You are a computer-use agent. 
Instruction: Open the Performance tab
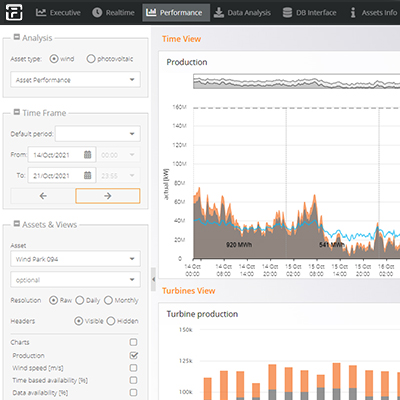[x=176, y=12]
